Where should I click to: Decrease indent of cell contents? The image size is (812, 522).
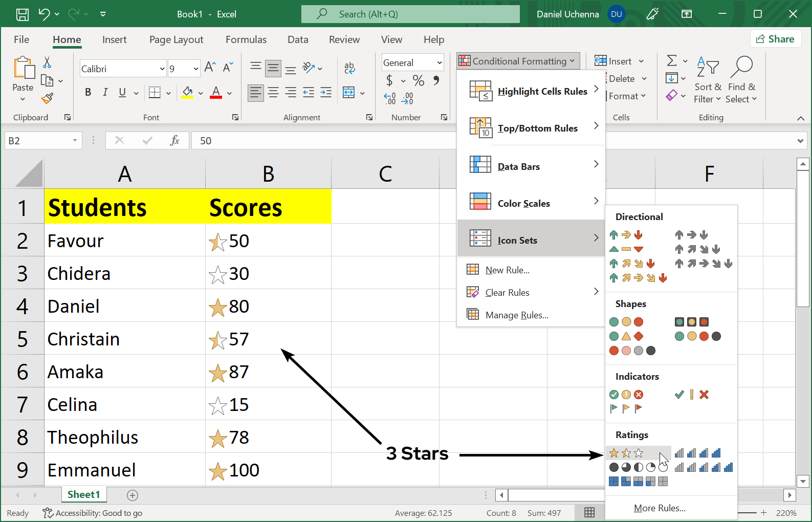(309, 93)
